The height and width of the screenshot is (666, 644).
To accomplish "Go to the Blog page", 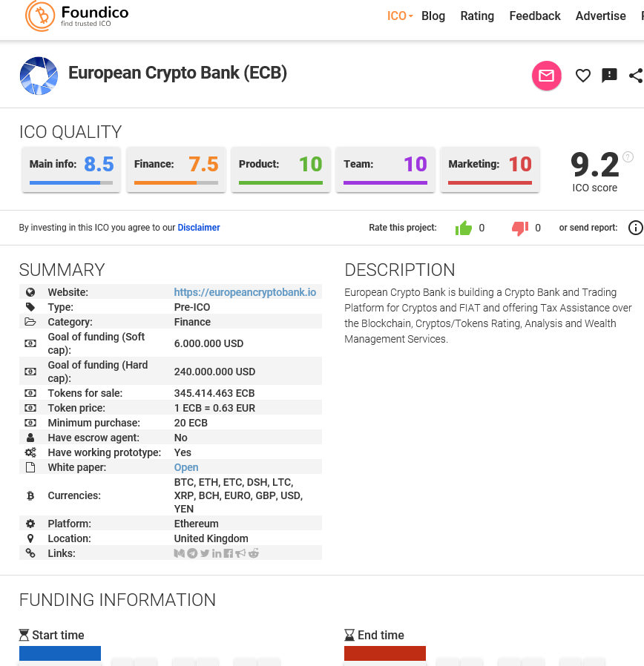I will pos(433,16).
